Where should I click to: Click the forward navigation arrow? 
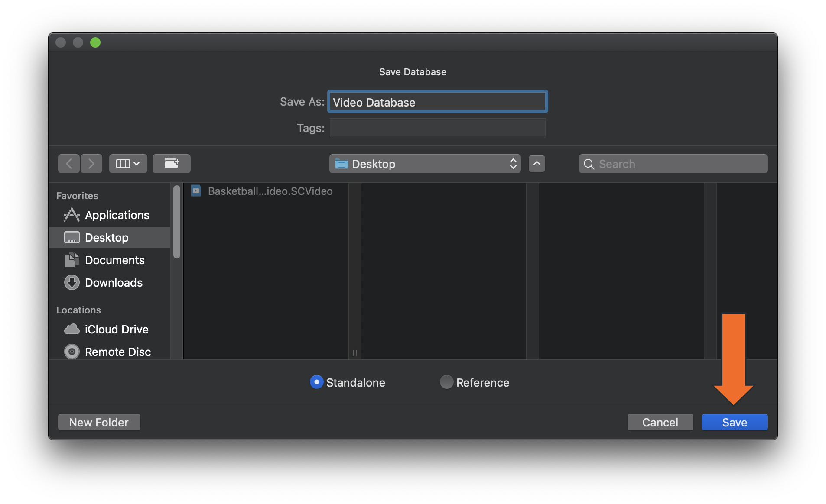pyautogui.click(x=91, y=163)
